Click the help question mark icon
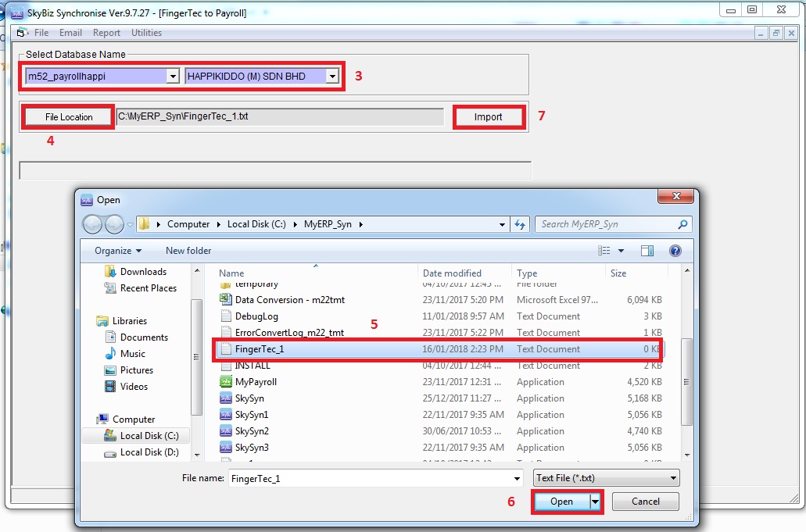The height and width of the screenshot is (532, 806). click(675, 251)
